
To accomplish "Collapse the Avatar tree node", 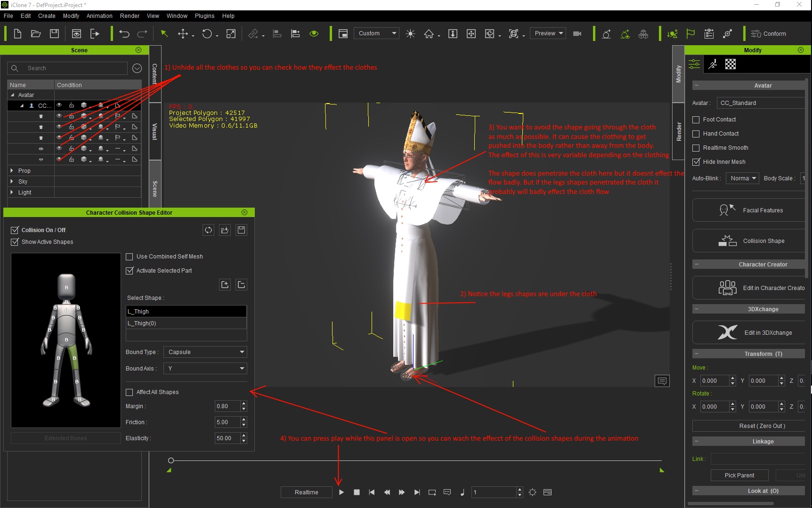I will click(12, 95).
